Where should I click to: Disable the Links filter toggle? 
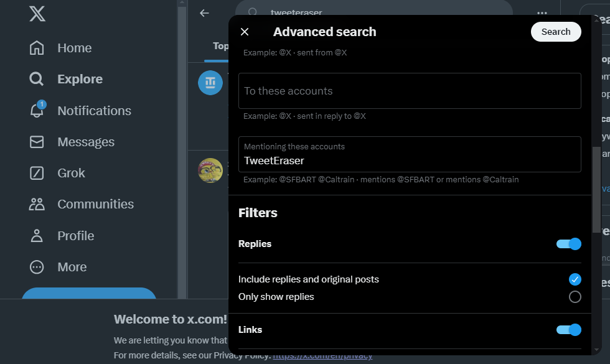pos(568,330)
